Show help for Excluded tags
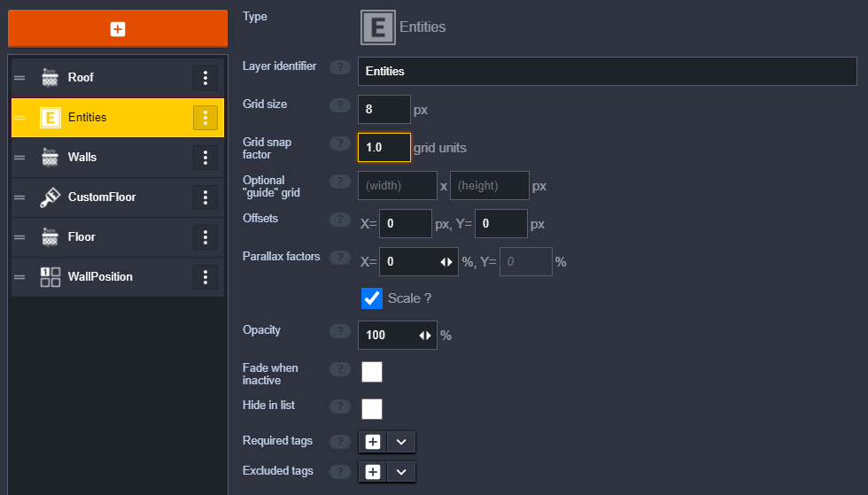Screen dimensions: 868x495 [340, 472]
